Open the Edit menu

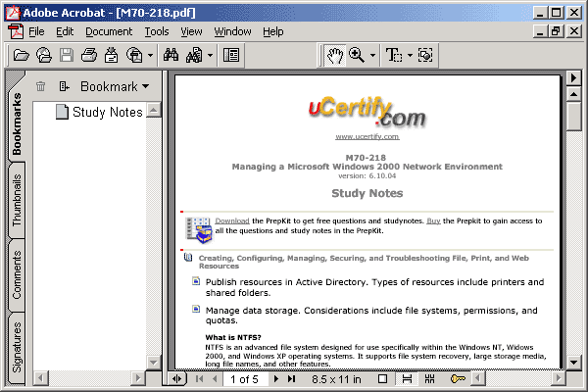(65, 31)
